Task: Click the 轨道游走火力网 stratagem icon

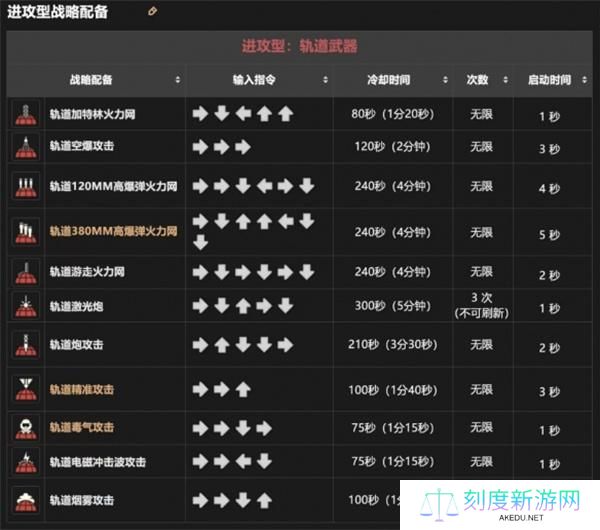Action: point(26,272)
